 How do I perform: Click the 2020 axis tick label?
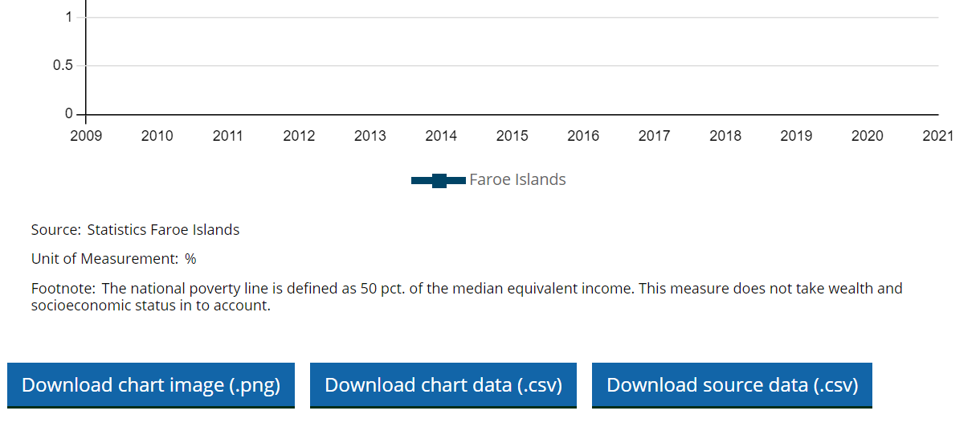pyautogui.click(x=868, y=136)
